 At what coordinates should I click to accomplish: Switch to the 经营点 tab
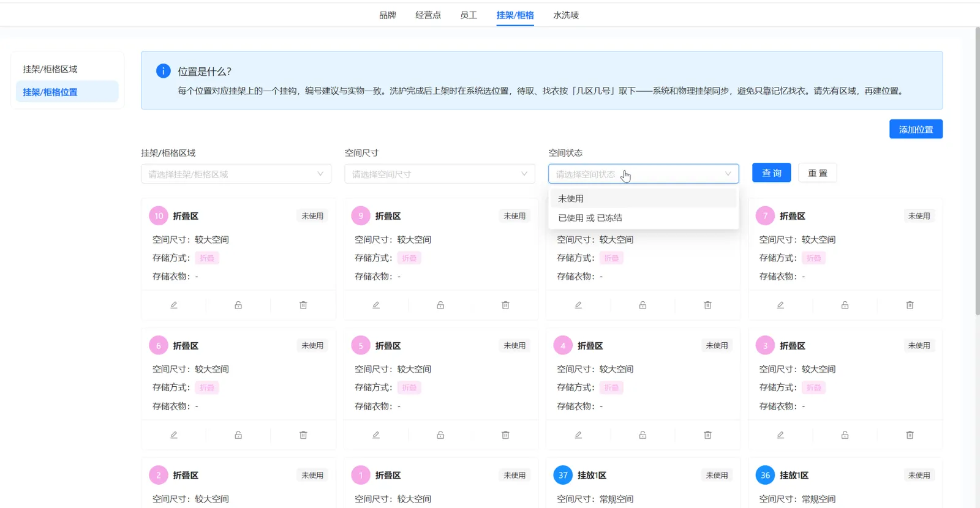[428, 15]
